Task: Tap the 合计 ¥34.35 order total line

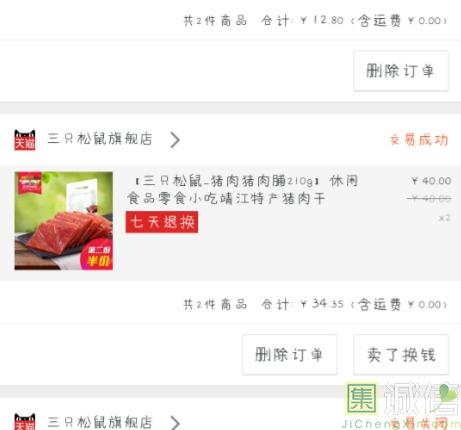Action: (315, 304)
